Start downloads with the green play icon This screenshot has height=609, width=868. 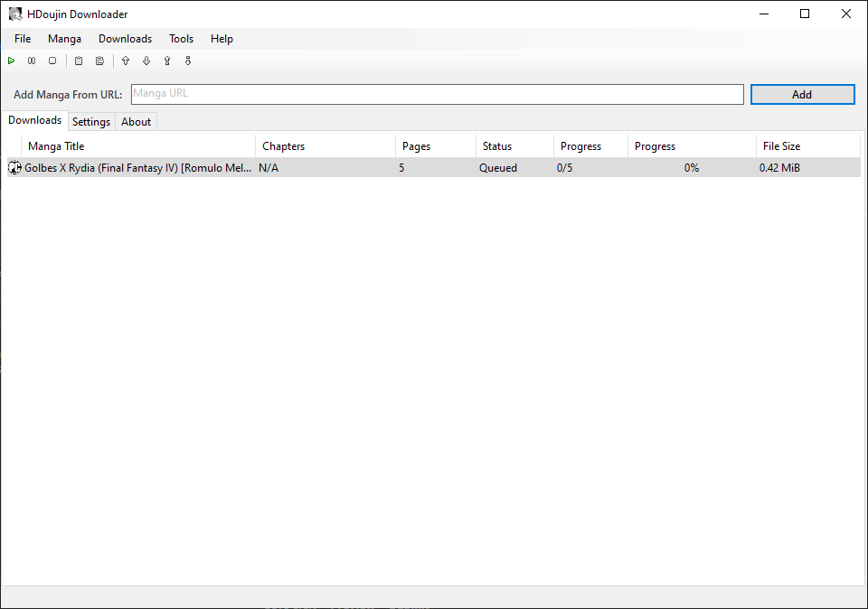point(11,61)
